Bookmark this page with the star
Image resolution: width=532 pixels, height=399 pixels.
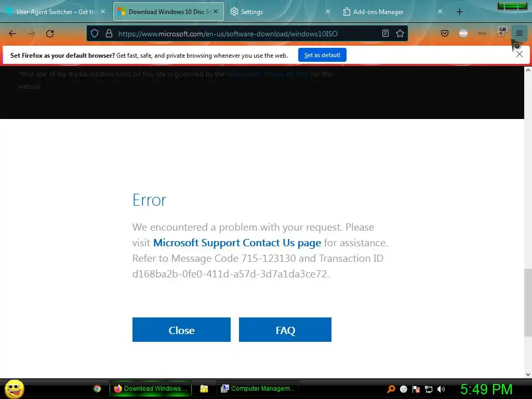400,33
